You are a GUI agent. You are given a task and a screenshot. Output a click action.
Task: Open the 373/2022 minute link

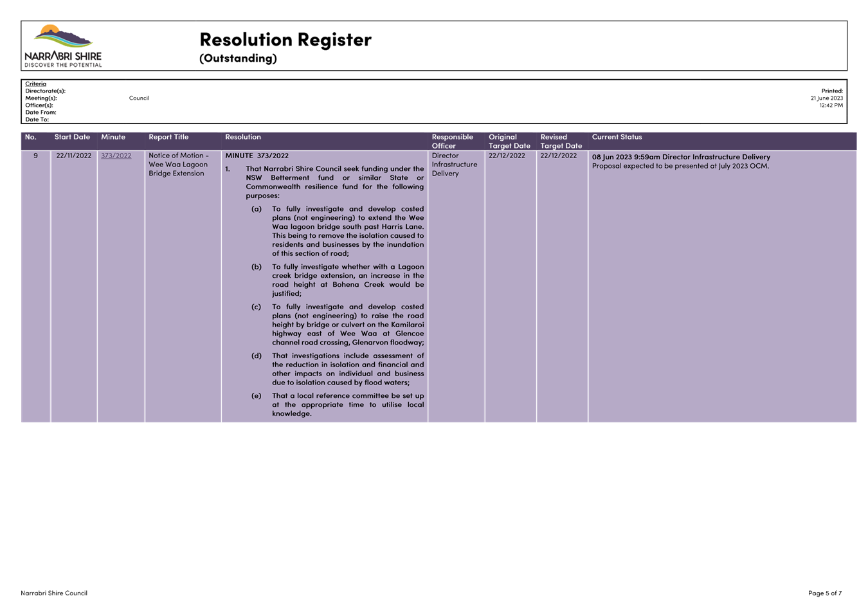tap(116, 156)
